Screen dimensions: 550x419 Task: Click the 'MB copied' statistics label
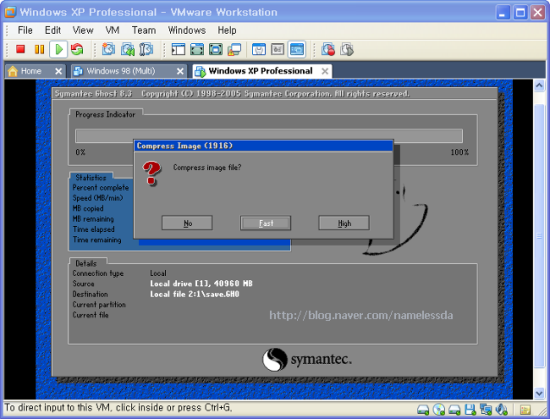coord(88,209)
